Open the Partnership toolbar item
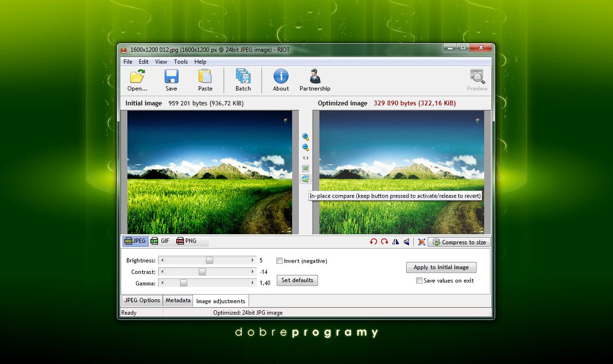 pos(315,80)
